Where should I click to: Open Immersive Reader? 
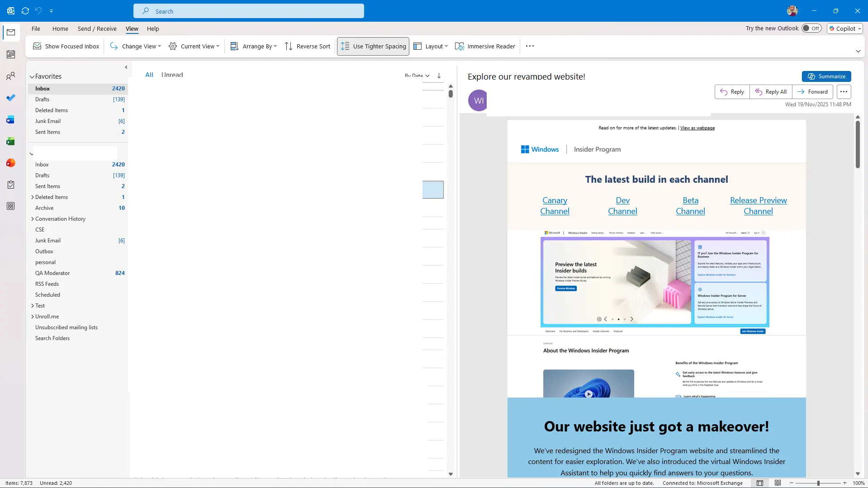(485, 46)
